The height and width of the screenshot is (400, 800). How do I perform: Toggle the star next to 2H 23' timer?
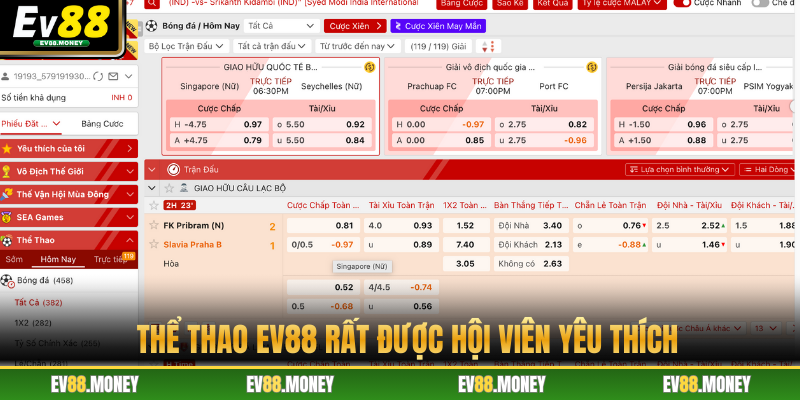(154, 206)
